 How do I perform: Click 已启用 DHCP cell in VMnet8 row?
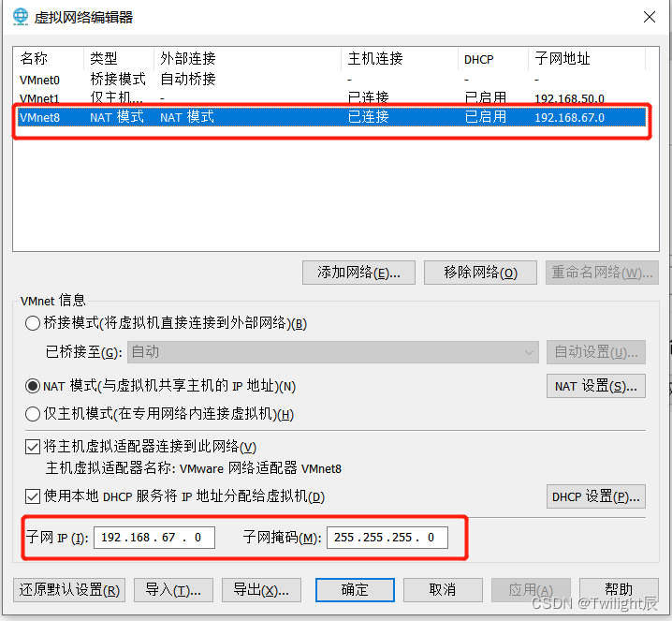point(486,117)
